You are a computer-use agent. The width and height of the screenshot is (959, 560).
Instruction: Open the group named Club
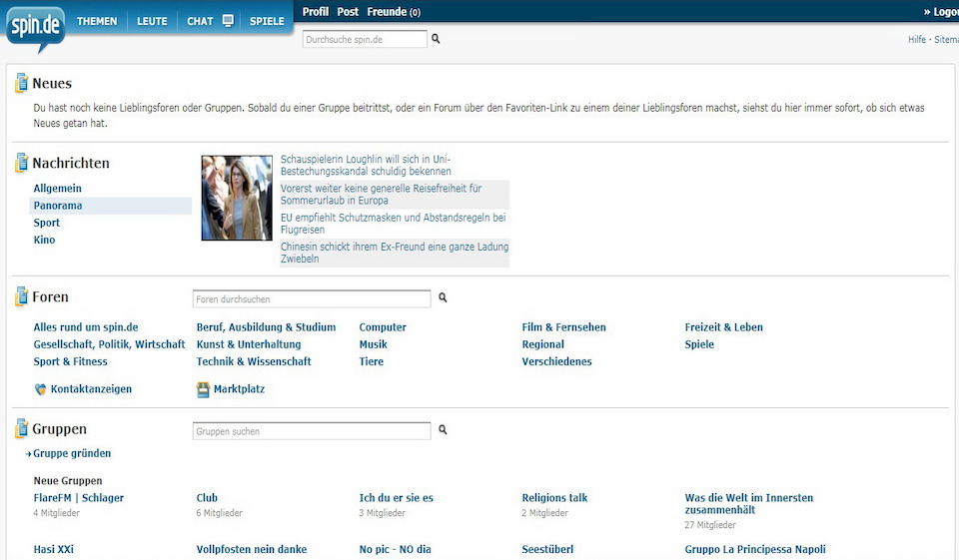(x=207, y=498)
